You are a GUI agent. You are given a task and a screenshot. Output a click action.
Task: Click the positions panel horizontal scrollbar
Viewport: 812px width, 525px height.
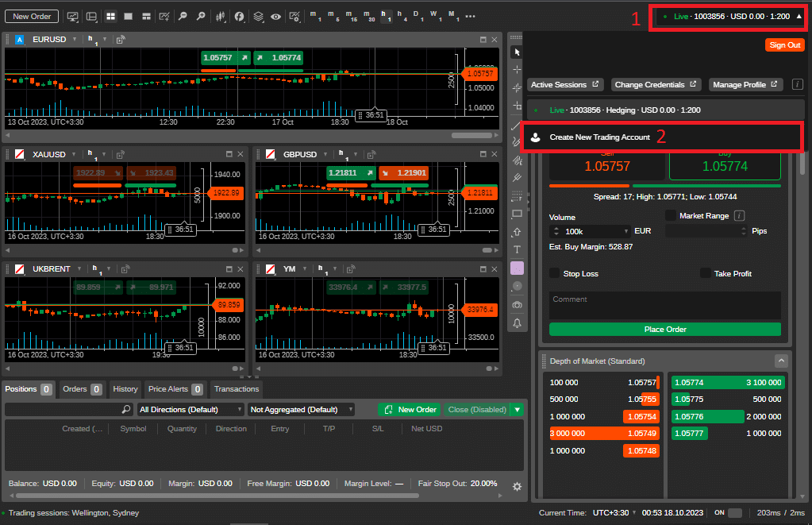coord(217,496)
